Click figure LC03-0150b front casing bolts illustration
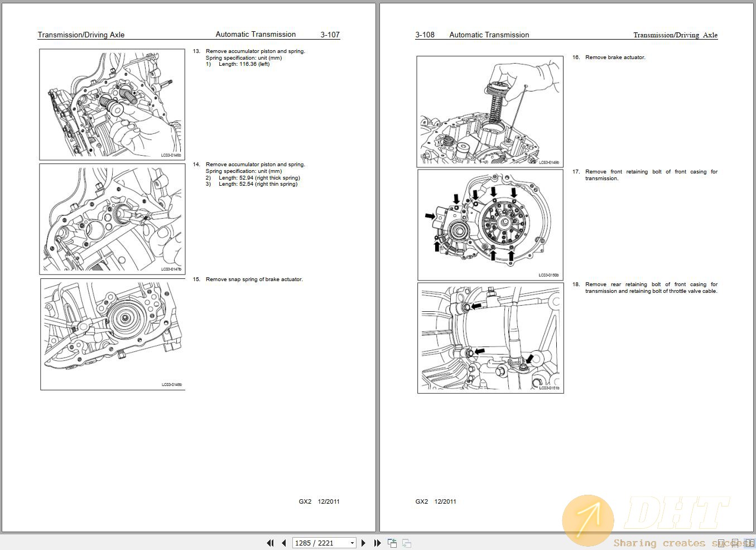 (490, 225)
